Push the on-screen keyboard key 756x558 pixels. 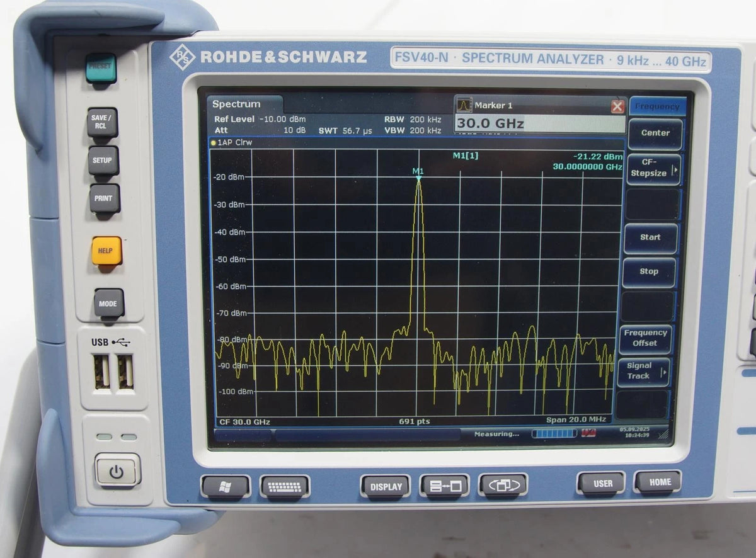pyautogui.click(x=285, y=487)
